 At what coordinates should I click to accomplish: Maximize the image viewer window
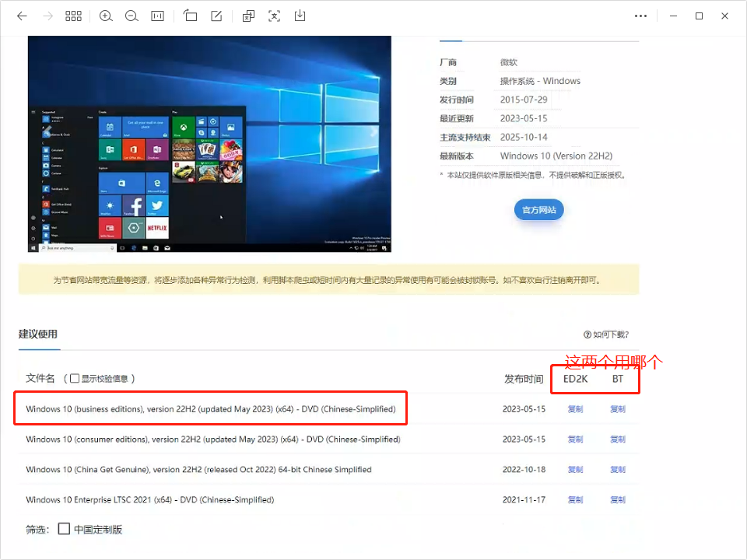[x=699, y=16]
